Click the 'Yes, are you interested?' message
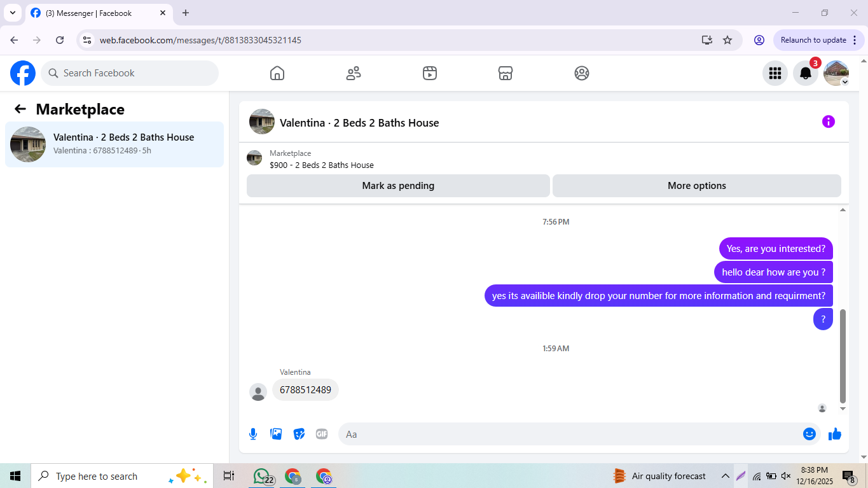The width and height of the screenshot is (868, 488). pos(776,249)
